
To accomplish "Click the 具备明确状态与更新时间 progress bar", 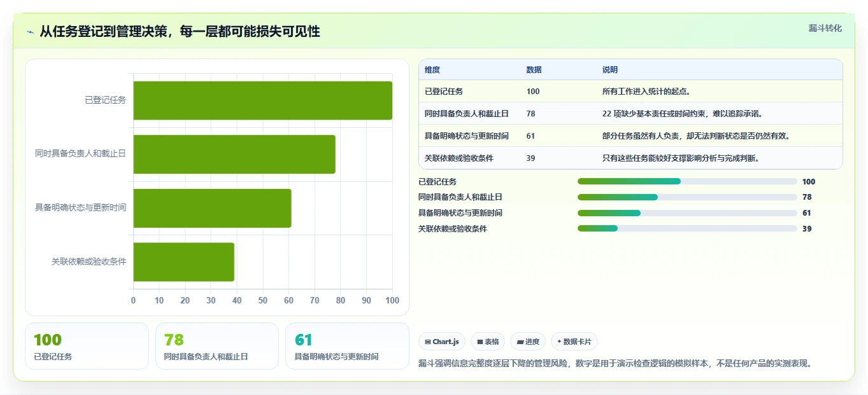I will click(x=687, y=213).
